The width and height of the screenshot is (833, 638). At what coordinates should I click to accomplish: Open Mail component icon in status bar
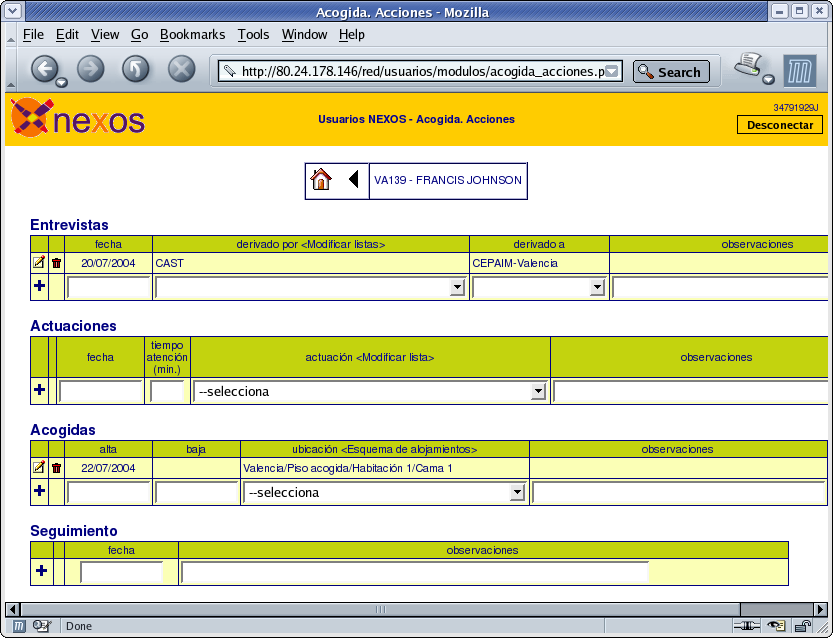coord(41,626)
